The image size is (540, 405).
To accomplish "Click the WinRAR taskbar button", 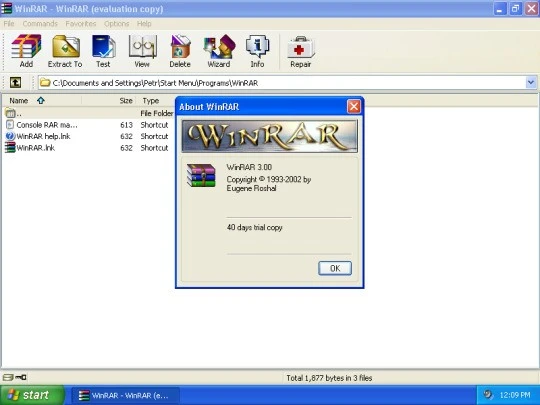I will click(x=125, y=395).
